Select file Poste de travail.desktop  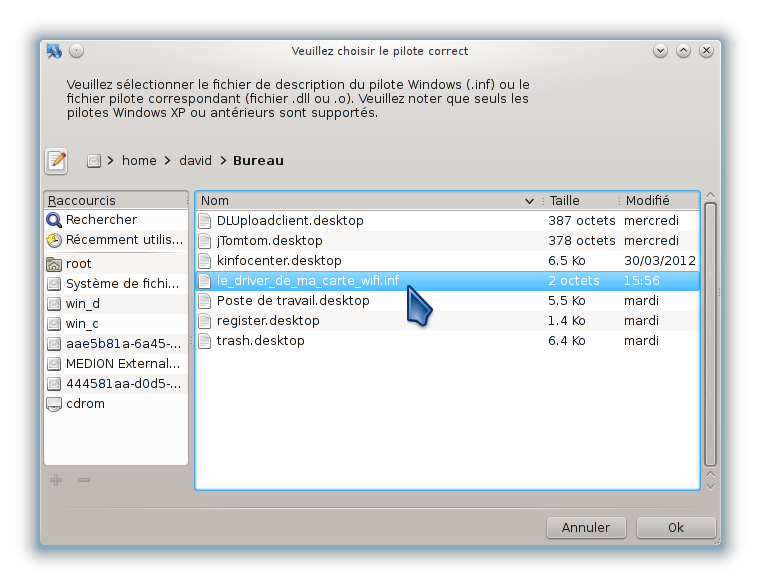[x=447, y=301]
